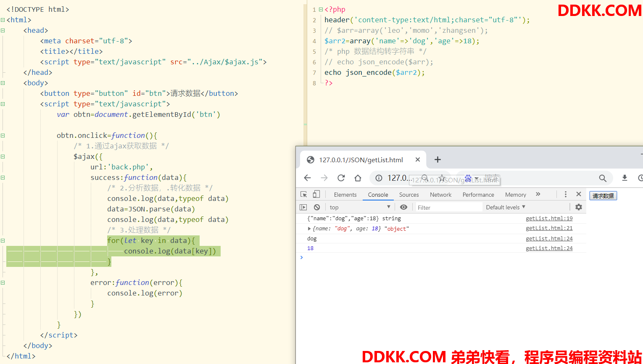Collapse the <html> fold marker in the editor
The height and width of the screenshot is (364, 643).
pyautogui.click(x=3, y=20)
